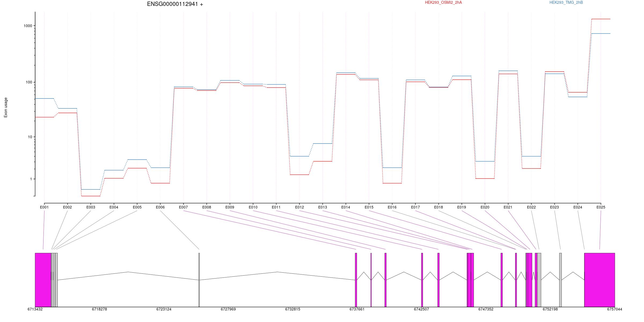Click genomic coordinate 6757044
The height and width of the screenshot is (322, 644).
[x=615, y=309]
